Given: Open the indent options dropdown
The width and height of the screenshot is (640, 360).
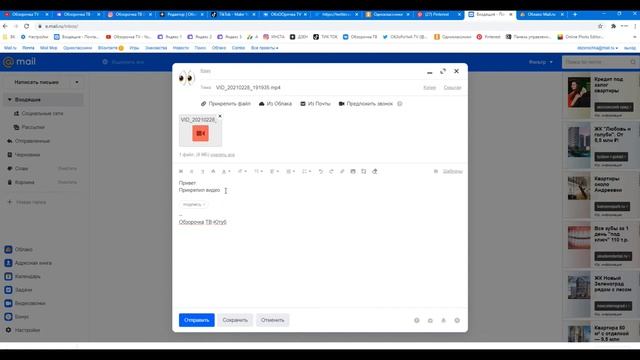Looking at the screenshot, I should [290, 171].
